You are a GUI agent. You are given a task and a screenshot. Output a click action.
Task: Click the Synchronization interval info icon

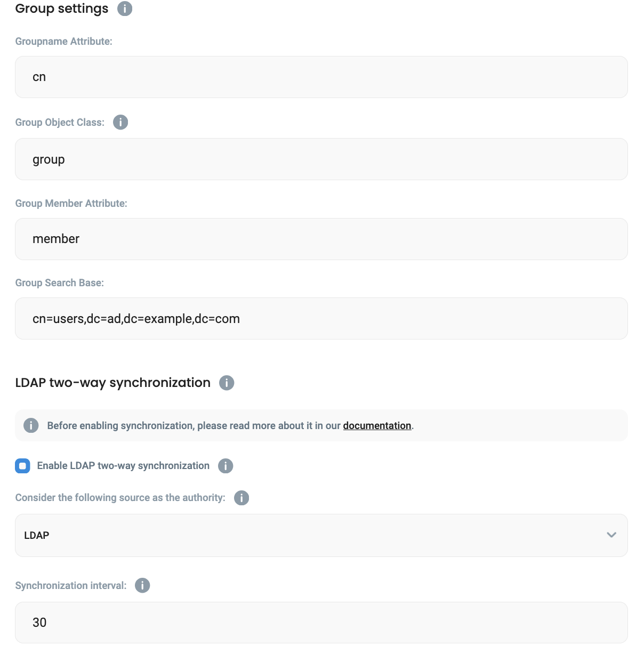142,585
